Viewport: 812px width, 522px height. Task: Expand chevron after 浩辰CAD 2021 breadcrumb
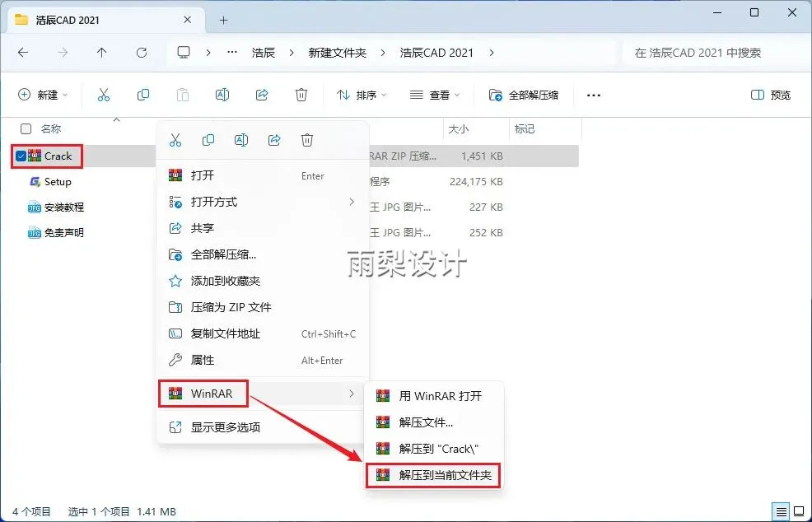click(492, 53)
